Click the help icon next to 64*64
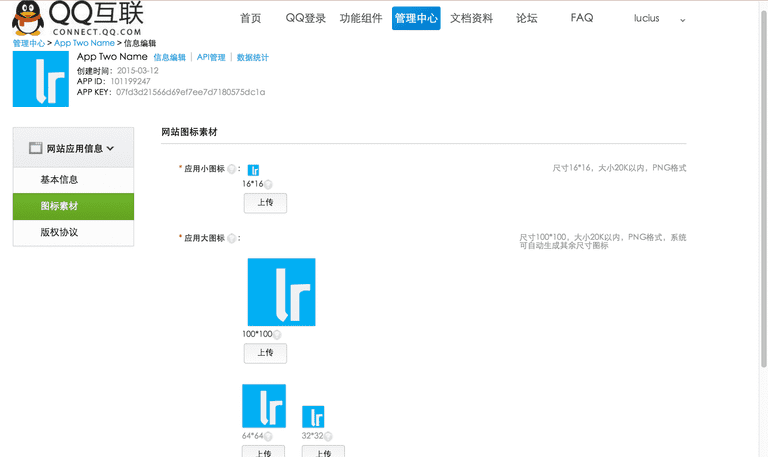The height and width of the screenshot is (457, 768). [x=270, y=436]
